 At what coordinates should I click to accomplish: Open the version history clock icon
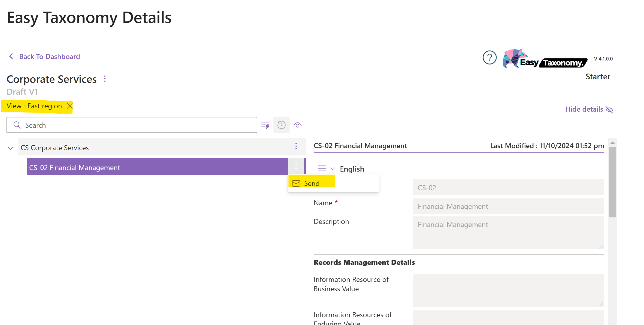point(281,125)
